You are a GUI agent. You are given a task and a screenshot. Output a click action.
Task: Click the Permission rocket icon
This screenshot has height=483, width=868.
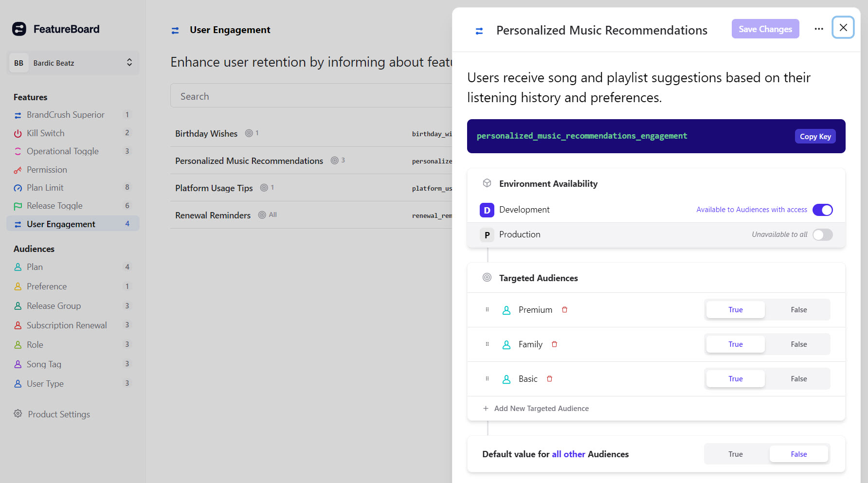pos(18,169)
